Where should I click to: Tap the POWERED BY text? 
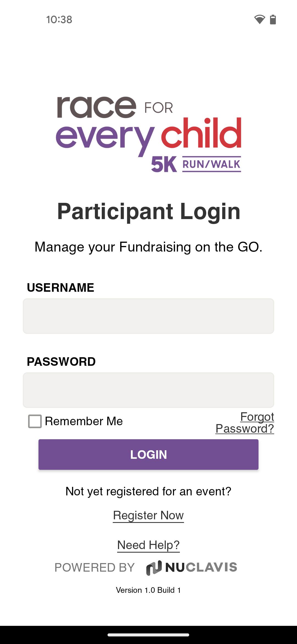[x=95, y=567]
